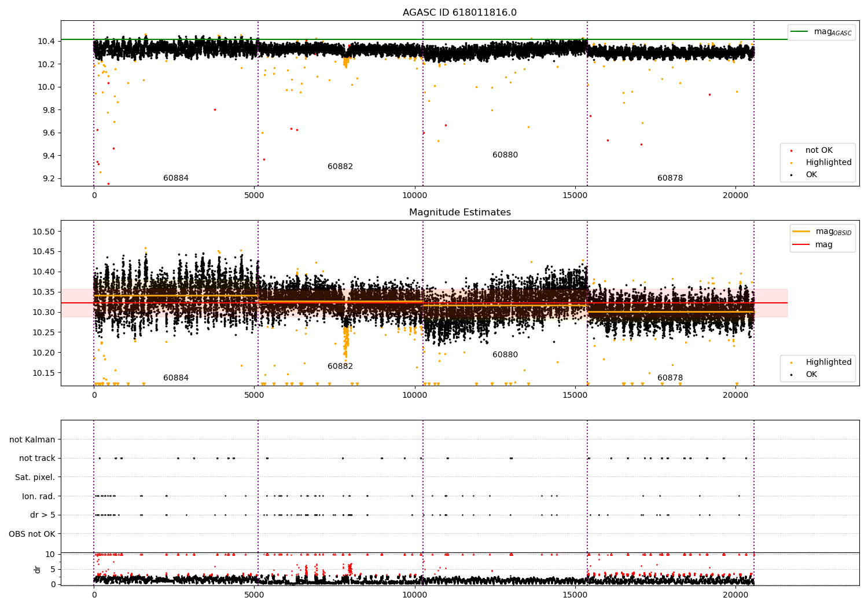Click the '5000' x-axis tick under middle plot

[x=255, y=396]
